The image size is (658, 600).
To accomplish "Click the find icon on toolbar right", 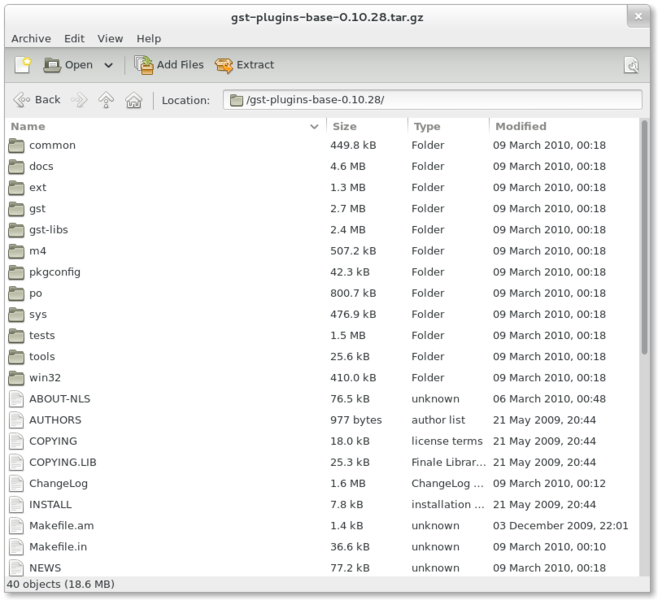I will point(632,65).
